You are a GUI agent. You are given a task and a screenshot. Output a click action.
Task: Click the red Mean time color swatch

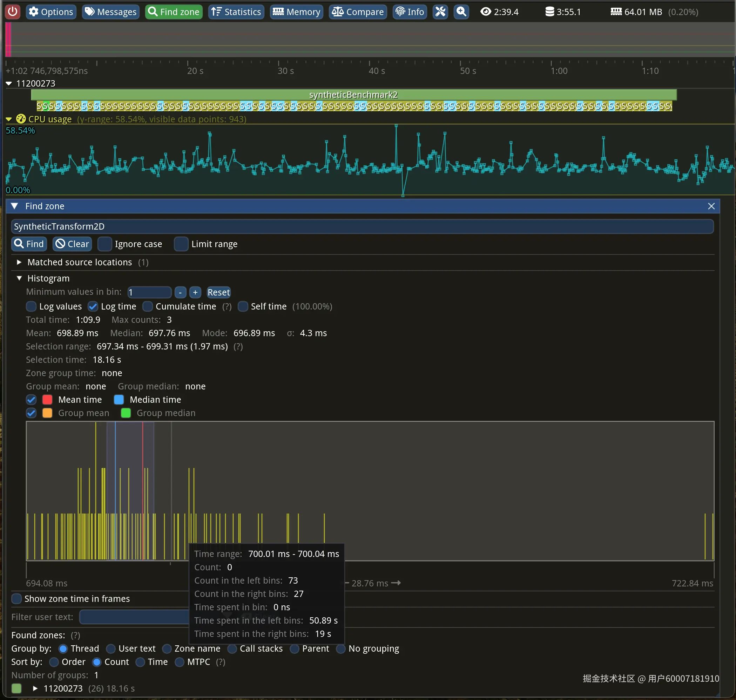[47, 400]
